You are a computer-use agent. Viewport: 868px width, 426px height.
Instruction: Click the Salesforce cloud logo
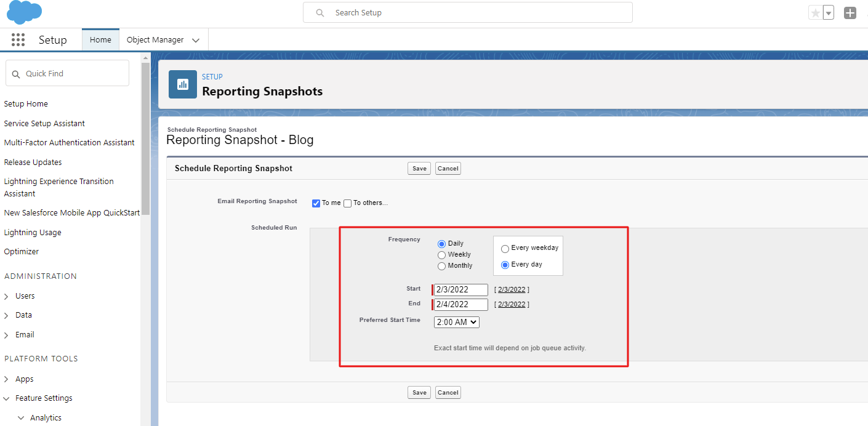25,12
